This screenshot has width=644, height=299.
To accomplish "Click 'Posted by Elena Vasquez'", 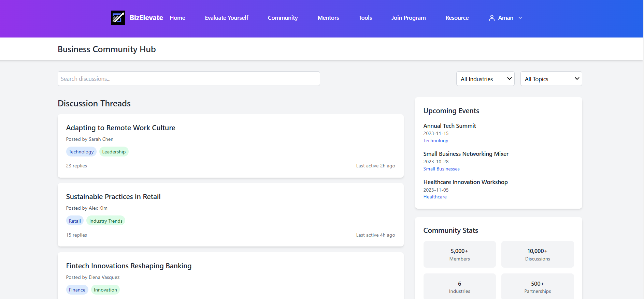I will click(93, 277).
